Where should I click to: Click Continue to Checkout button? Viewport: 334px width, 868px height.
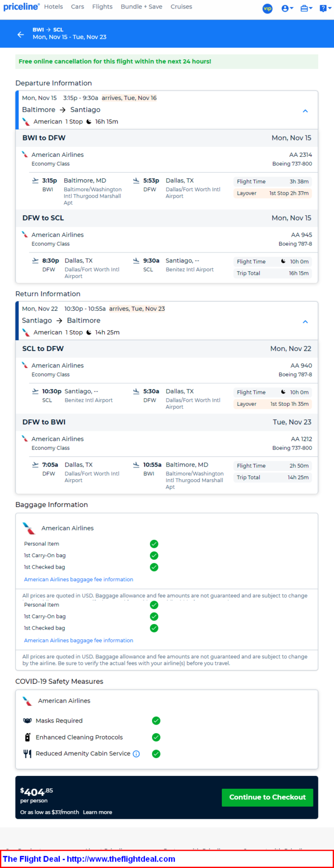(267, 797)
